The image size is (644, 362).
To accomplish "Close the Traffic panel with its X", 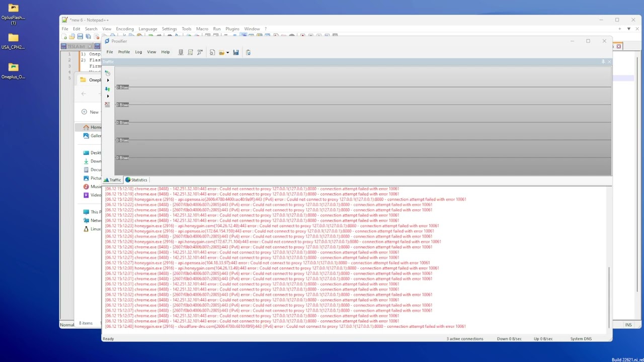I will pos(609,62).
